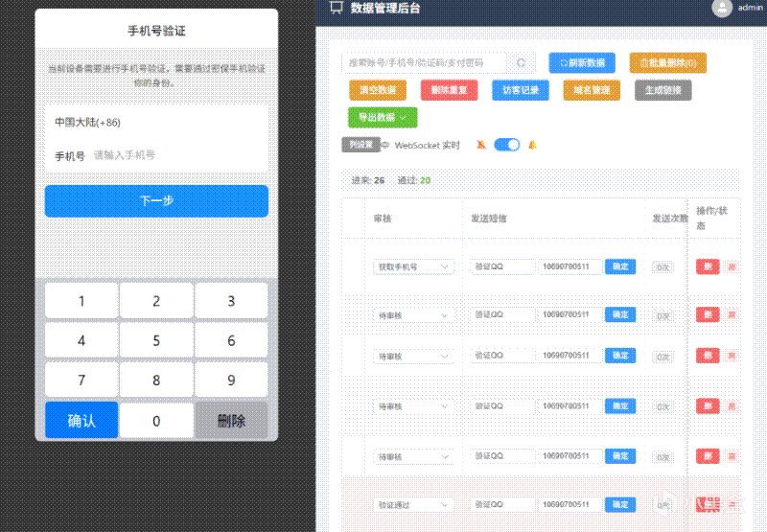Focus the 搜索账号/手机号 search field
767x532 pixels.
coord(424,62)
